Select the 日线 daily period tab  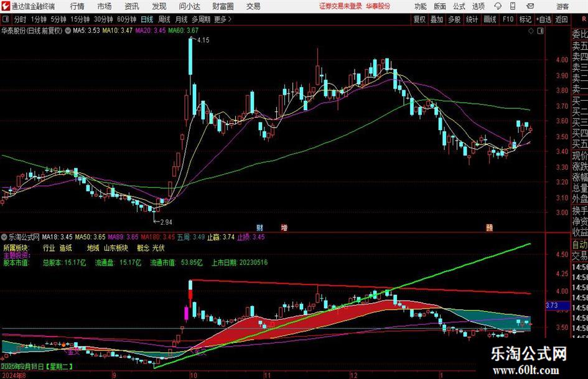[147, 19]
